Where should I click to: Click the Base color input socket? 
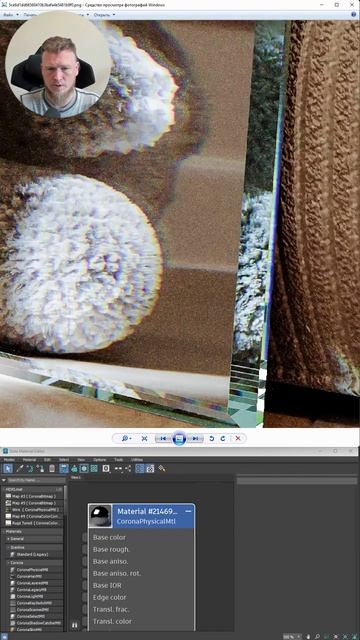85,538
